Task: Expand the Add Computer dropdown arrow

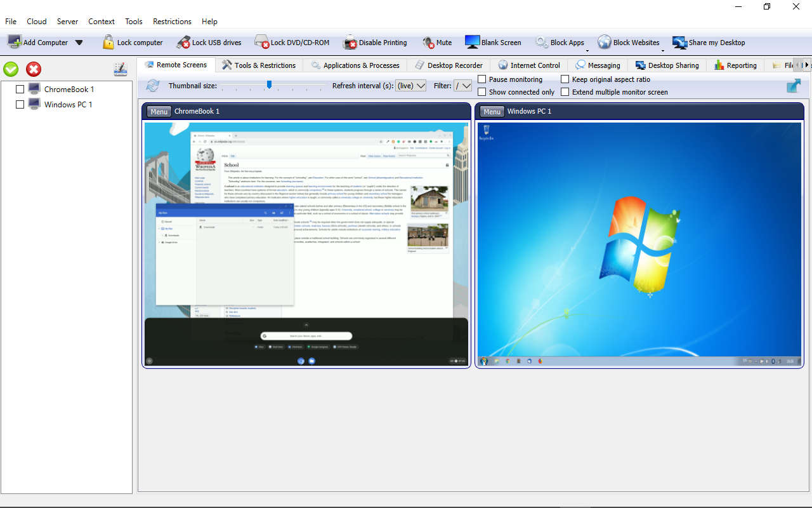Action: pyautogui.click(x=79, y=43)
